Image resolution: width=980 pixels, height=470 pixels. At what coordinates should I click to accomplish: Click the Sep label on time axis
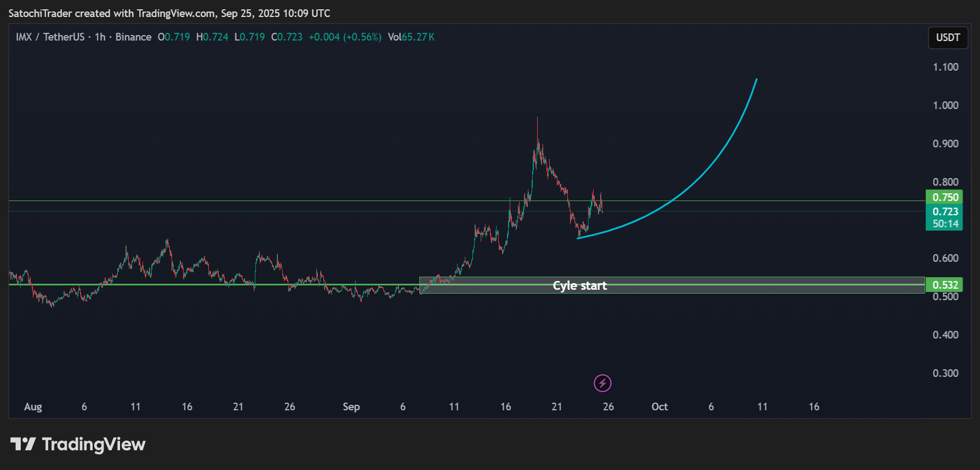(351, 407)
